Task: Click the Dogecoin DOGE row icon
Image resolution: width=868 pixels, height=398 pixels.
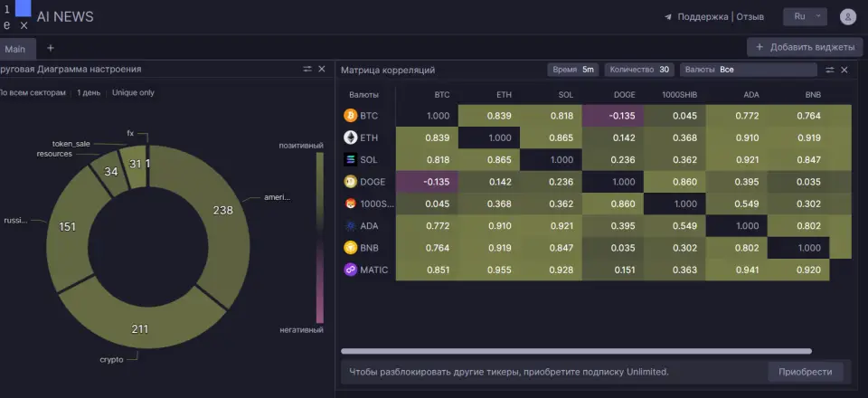Action: pyautogui.click(x=351, y=182)
